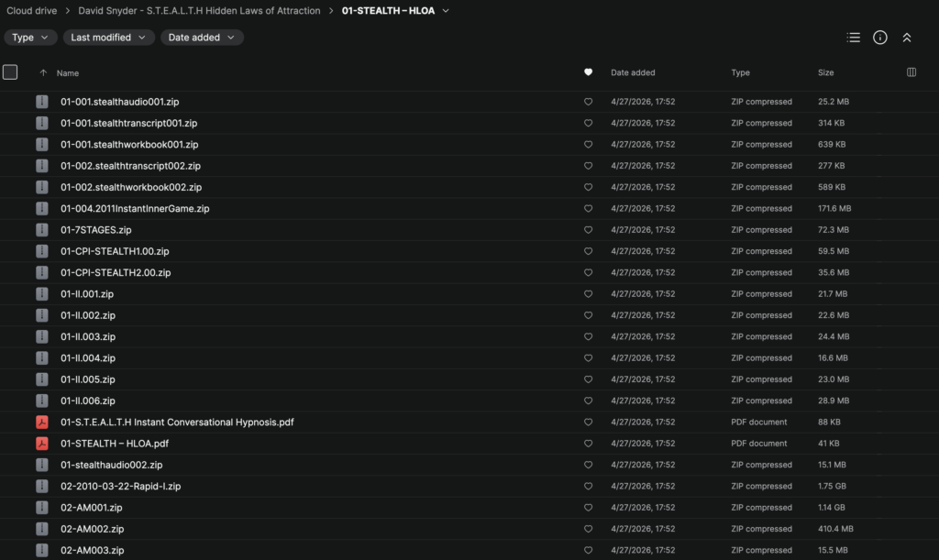Screen dimensions: 939x560
Task: Click zip icon of 01-II.004.zip
Action: (42, 357)
